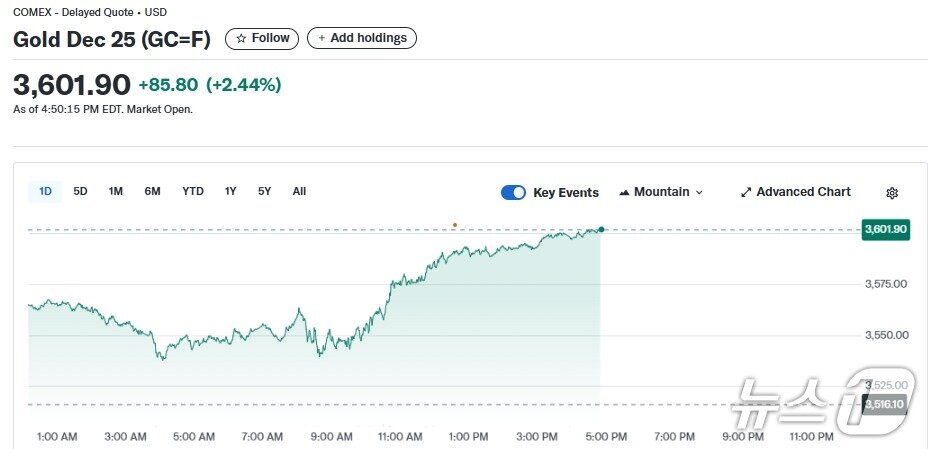The image size is (929, 449).
Task: Select the 5Y chart range
Action: [x=264, y=191]
